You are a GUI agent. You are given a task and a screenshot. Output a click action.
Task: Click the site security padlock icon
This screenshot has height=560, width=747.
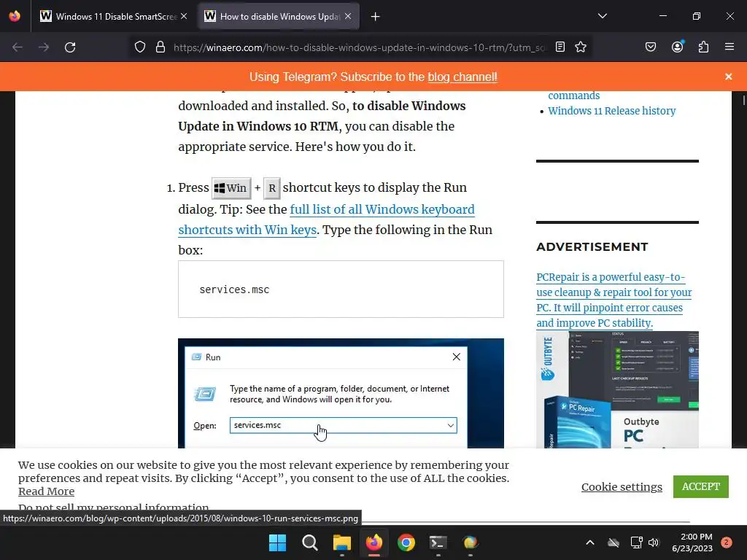(x=160, y=47)
